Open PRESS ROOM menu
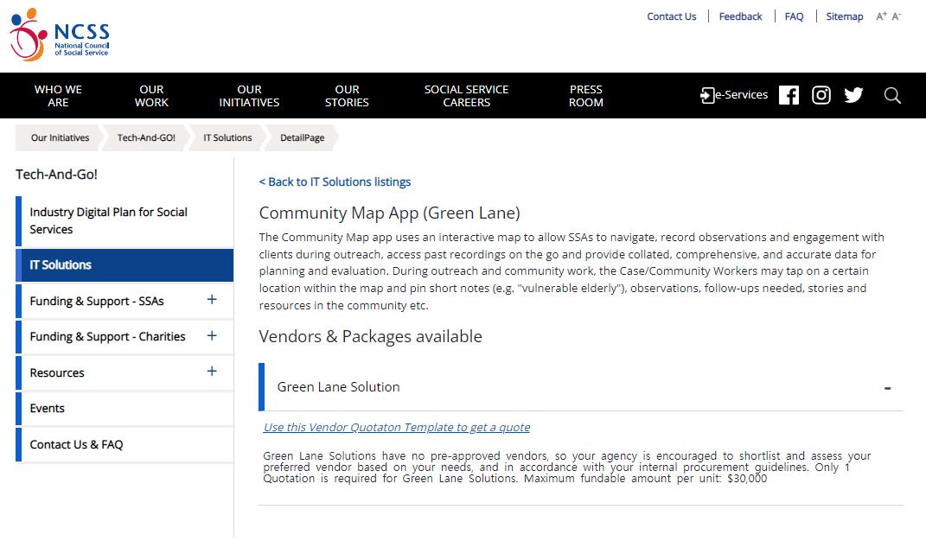Screen dimensions: 926x560 click(x=586, y=96)
